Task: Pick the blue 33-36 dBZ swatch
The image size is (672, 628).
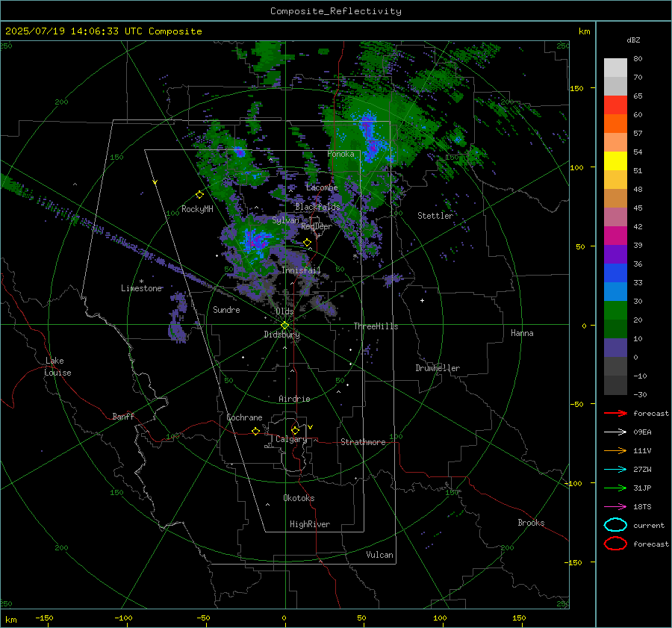Action: click(x=615, y=273)
